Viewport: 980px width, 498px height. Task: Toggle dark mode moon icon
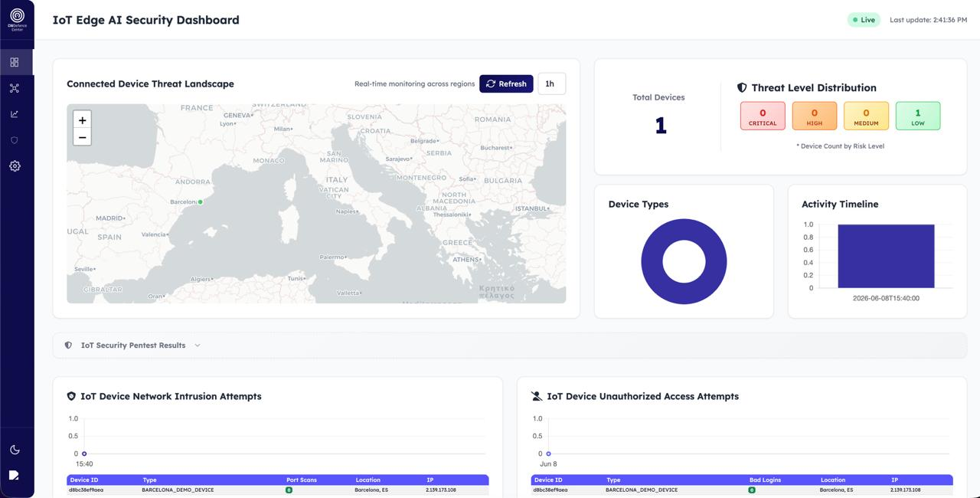(15, 450)
